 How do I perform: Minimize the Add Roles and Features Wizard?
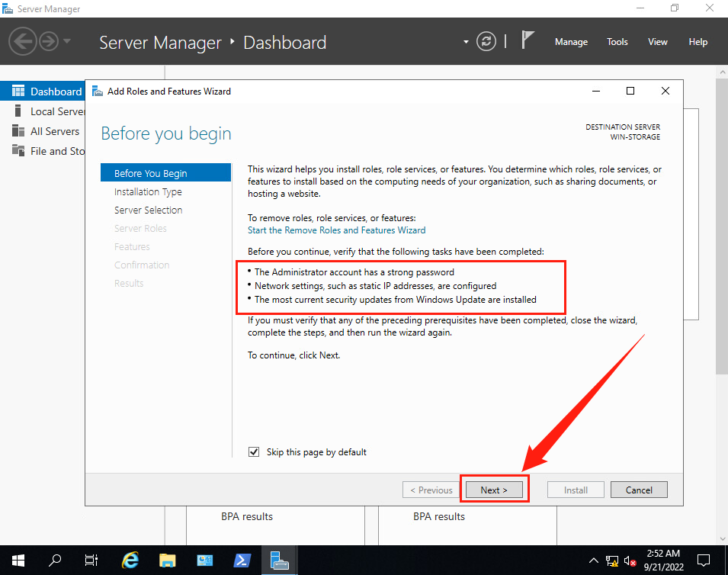click(596, 91)
